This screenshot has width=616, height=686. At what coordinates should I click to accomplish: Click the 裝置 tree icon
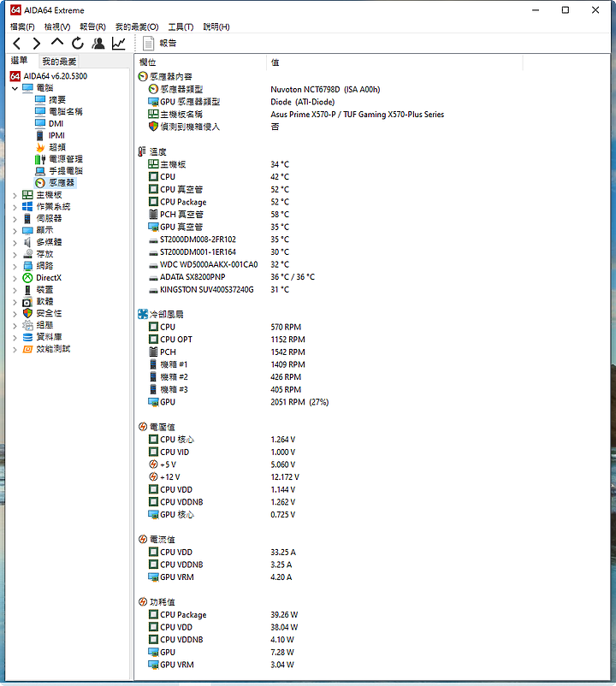pyautogui.click(x=27, y=290)
